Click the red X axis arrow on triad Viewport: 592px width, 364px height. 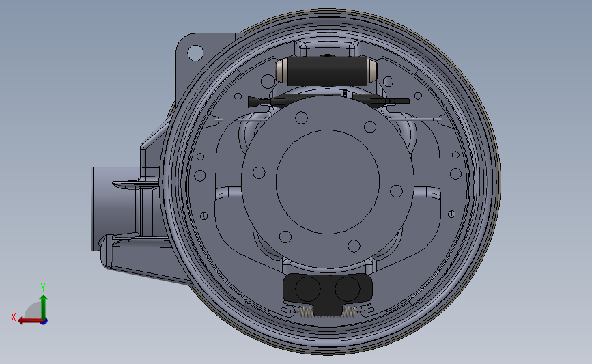(30, 321)
